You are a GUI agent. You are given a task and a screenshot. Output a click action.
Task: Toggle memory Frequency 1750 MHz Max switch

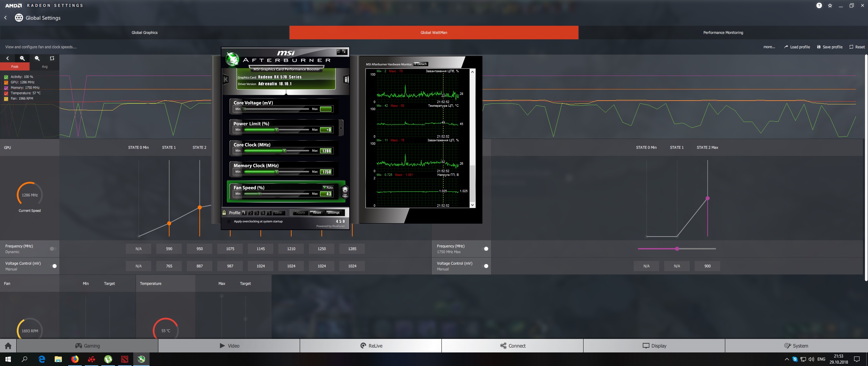click(x=486, y=249)
